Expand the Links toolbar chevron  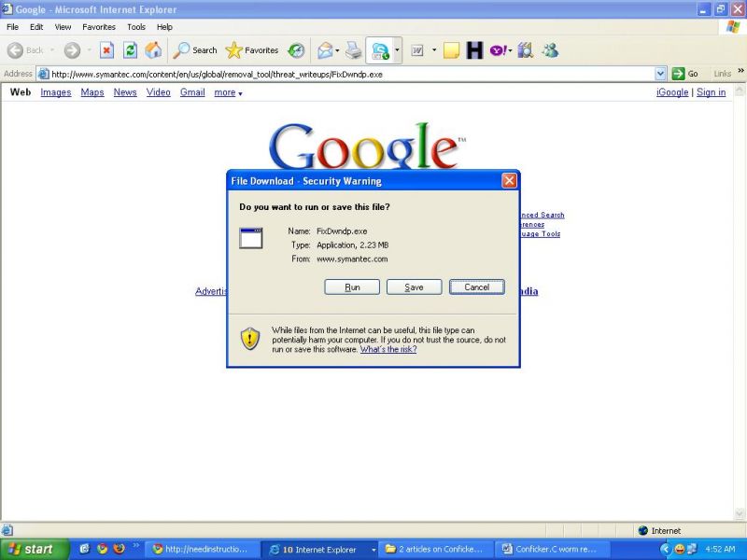pos(740,71)
